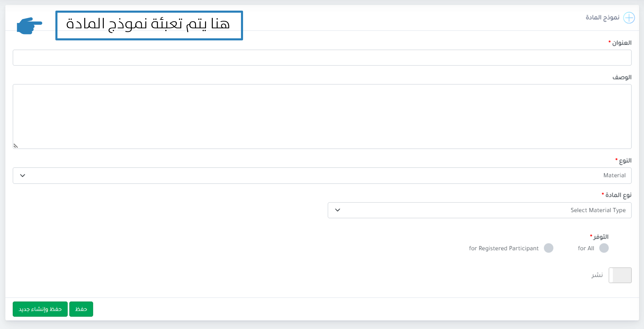Click the textarea resize grip icon
The width and height of the screenshot is (644, 329).
(x=16, y=146)
